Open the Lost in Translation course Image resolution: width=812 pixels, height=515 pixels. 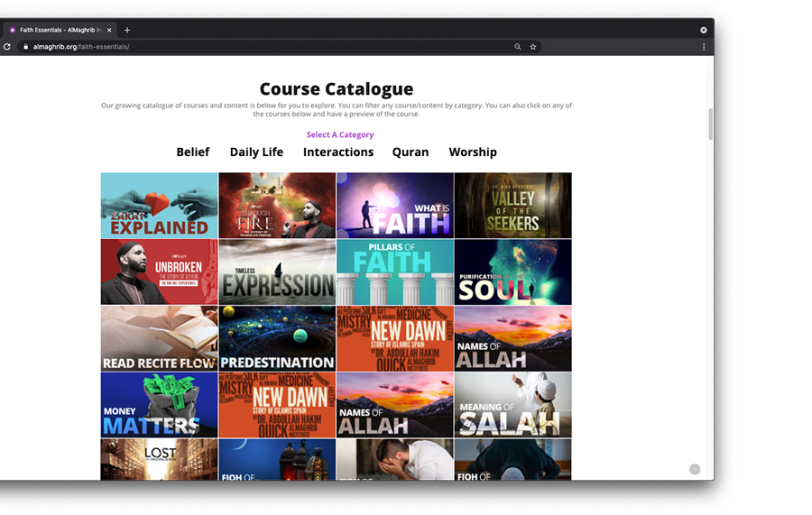159,460
